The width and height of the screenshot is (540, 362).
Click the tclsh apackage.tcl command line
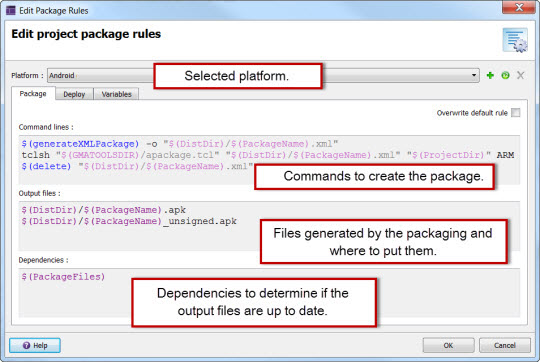pyautogui.click(x=268, y=155)
